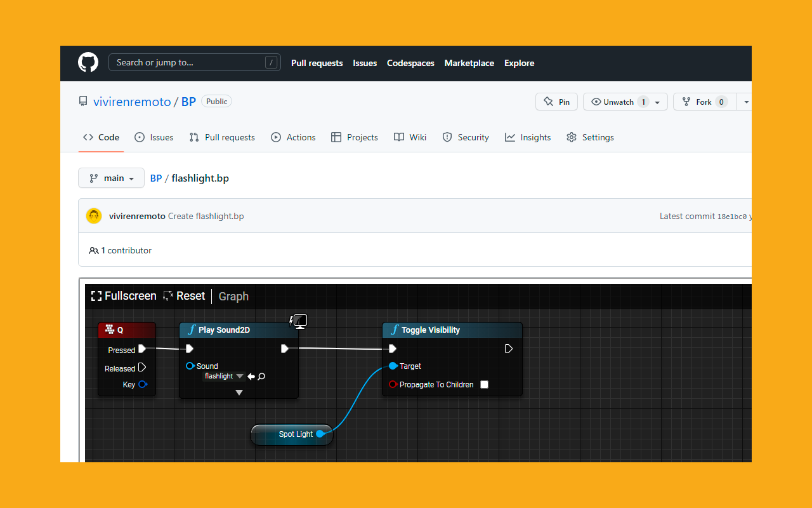812x508 pixels.
Task: Select the Toggle Visibility node title
Action: (x=430, y=330)
